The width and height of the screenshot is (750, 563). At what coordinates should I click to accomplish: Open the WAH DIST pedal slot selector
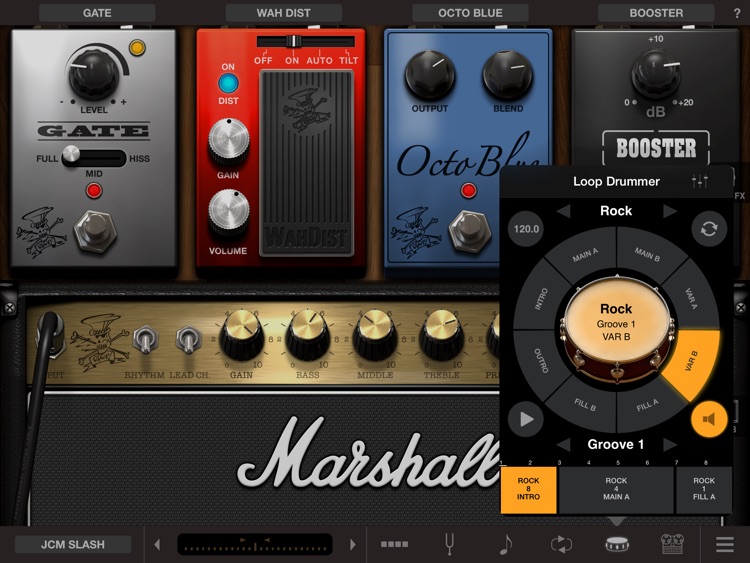click(284, 13)
